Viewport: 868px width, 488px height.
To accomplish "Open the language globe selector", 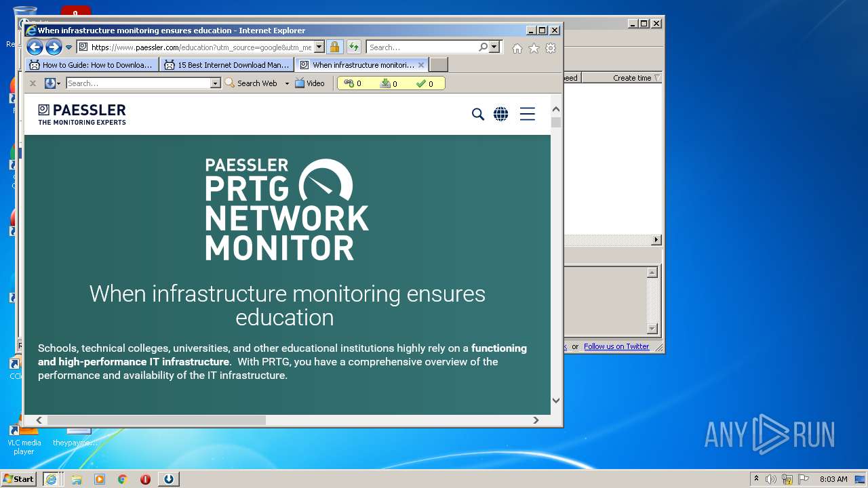I will [x=501, y=114].
